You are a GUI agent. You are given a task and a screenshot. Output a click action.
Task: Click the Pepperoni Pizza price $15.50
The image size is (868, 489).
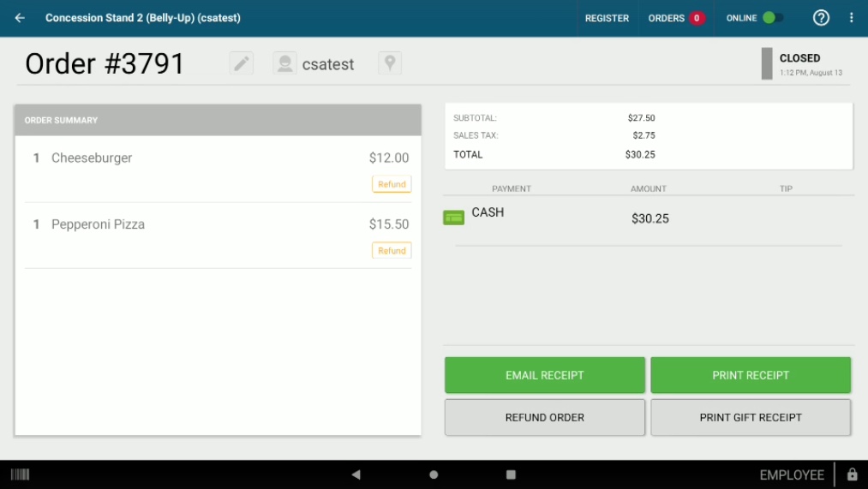click(x=389, y=224)
